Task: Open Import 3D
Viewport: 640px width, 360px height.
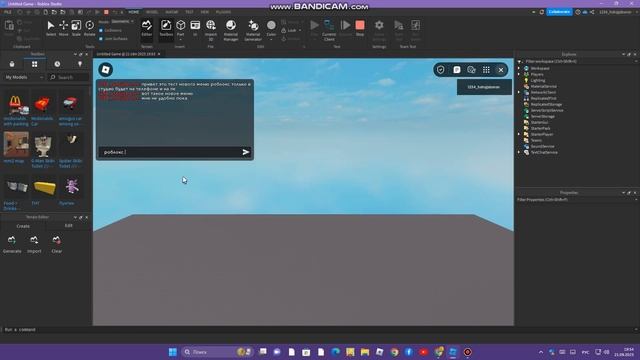Action: pyautogui.click(x=211, y=30)
